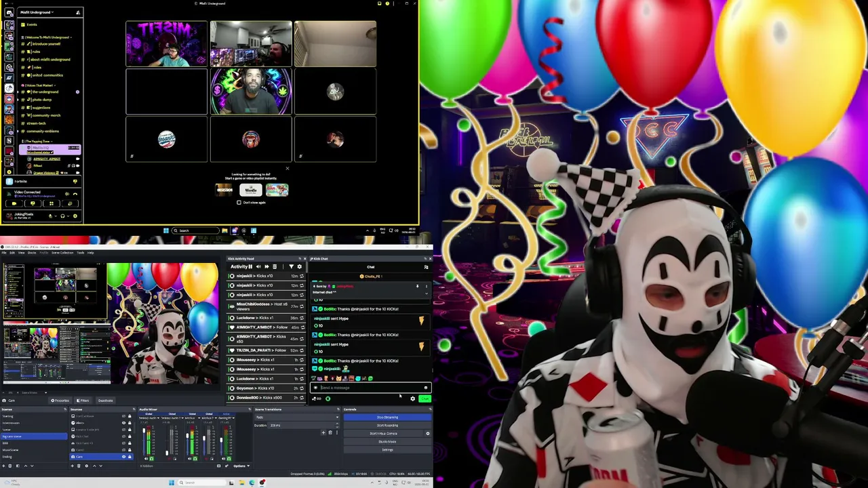Open Activity Feed settings gear
Viewport: 868px width, 488px height.
[x=299, y=266]
